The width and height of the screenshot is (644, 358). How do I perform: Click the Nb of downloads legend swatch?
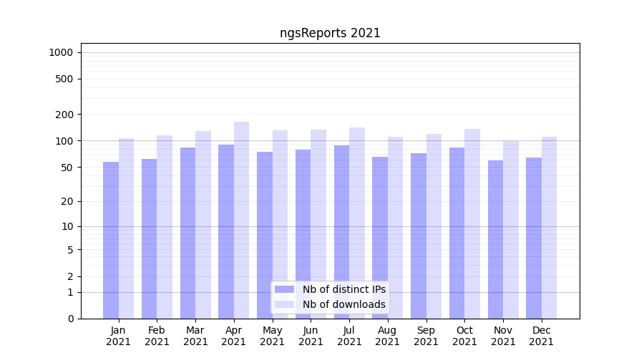pos(284,304)
